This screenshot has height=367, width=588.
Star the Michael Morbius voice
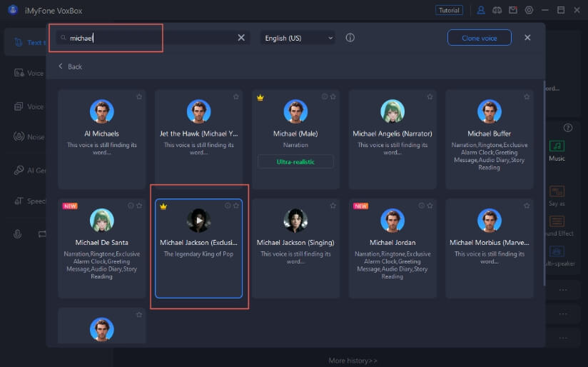click(x=527, y=206)
